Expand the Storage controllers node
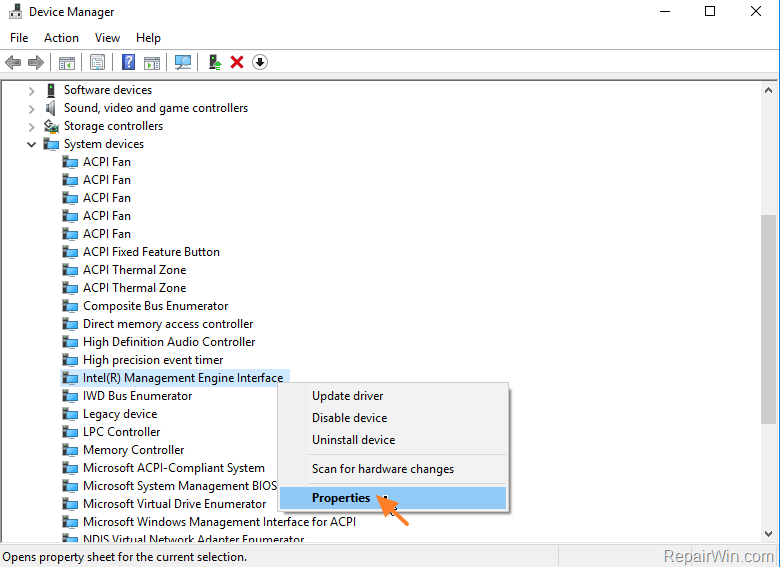This screenshot has width=780, height=567. tap(31, 126)
